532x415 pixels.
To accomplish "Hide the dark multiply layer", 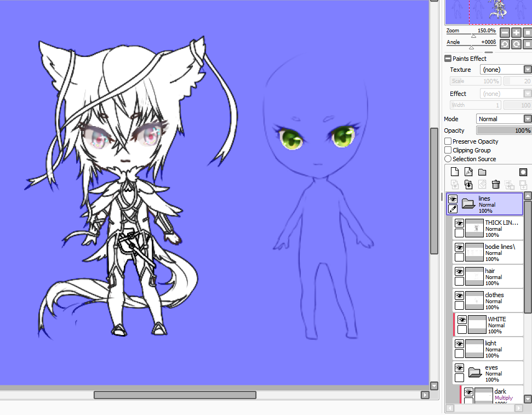I will (x=468, y=392).
